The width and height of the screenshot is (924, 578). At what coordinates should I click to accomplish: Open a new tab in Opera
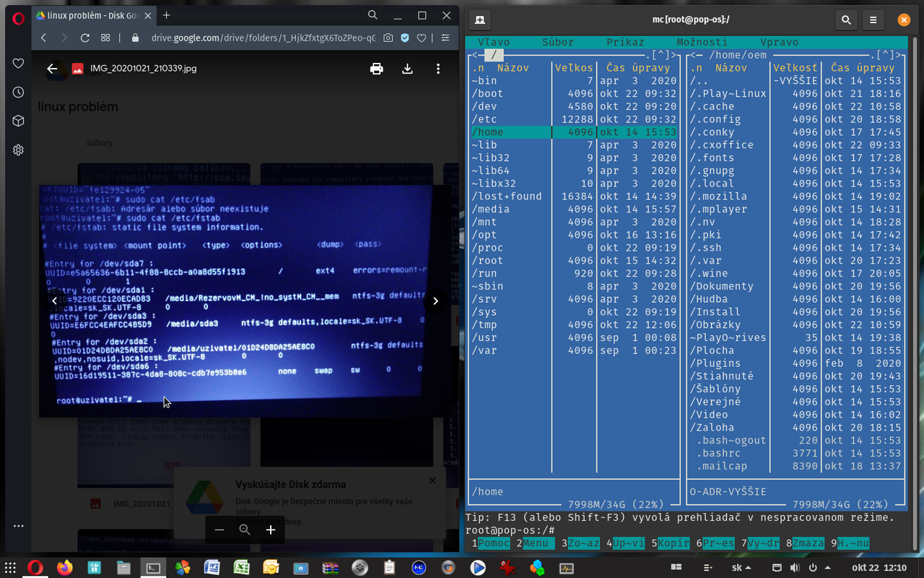[167, 15]
